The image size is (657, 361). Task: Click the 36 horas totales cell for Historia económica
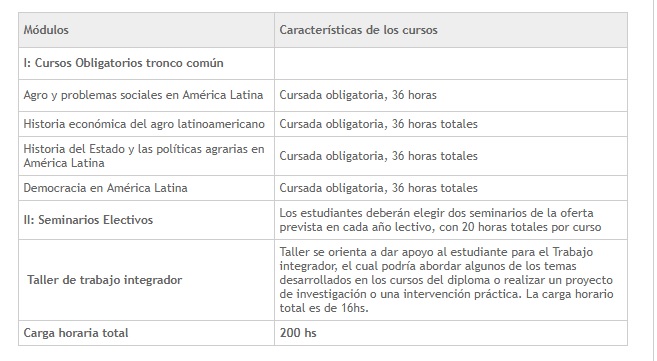(451, 124)
